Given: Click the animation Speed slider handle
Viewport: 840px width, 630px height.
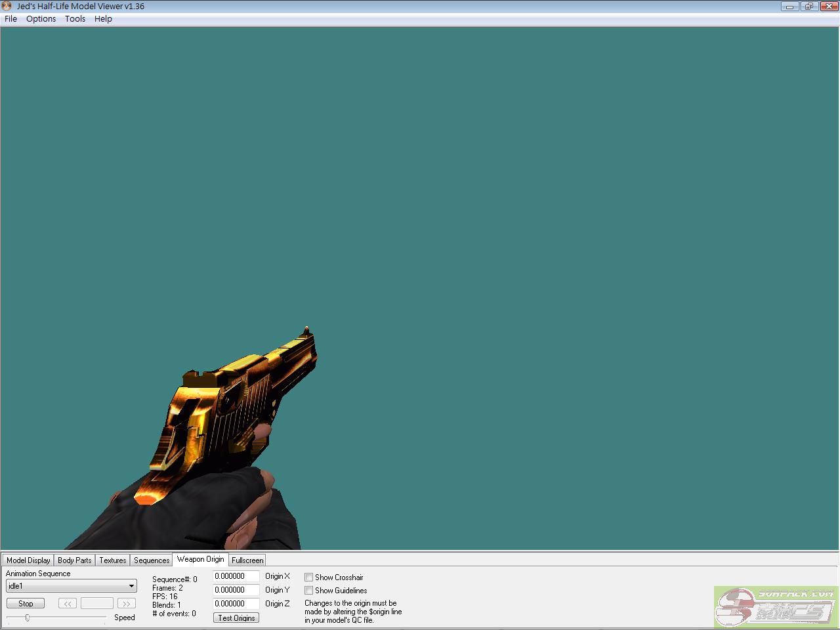Looking at the screenshot, I should click(x=27, y=618).
